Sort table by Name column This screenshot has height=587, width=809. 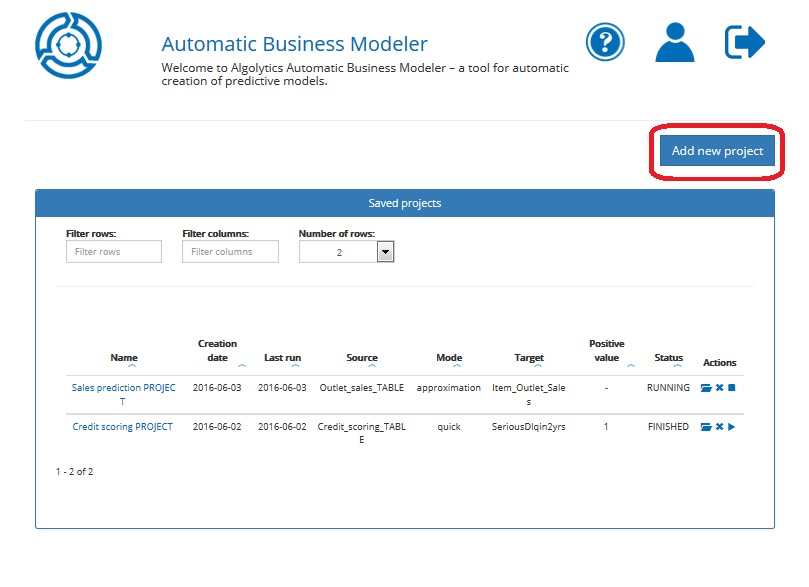pyautogui.click(x=124, y=358)
